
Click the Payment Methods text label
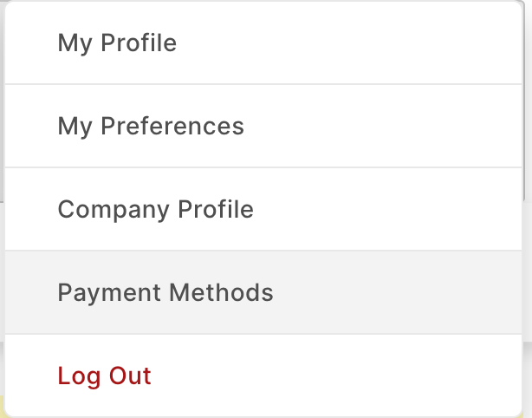coord(165,292)
